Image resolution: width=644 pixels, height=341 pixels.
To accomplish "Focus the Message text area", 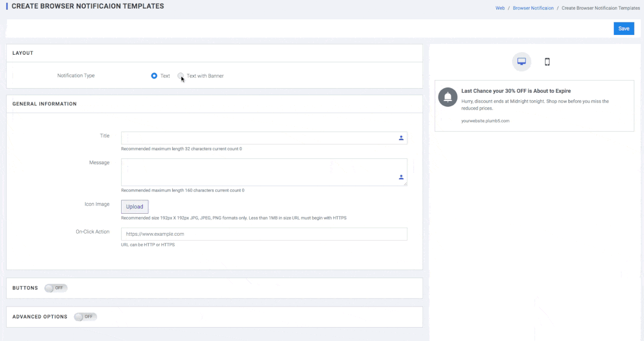I will click(x=264, y=172).
